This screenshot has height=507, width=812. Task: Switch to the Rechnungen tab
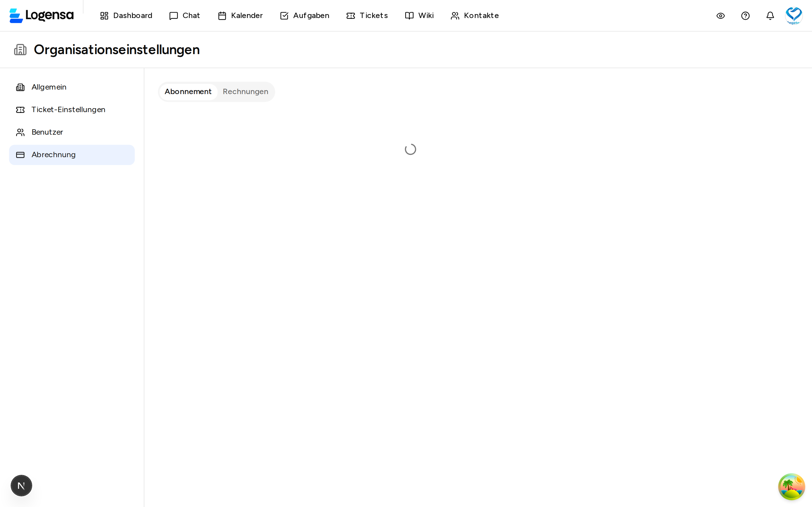pos(245,92)
